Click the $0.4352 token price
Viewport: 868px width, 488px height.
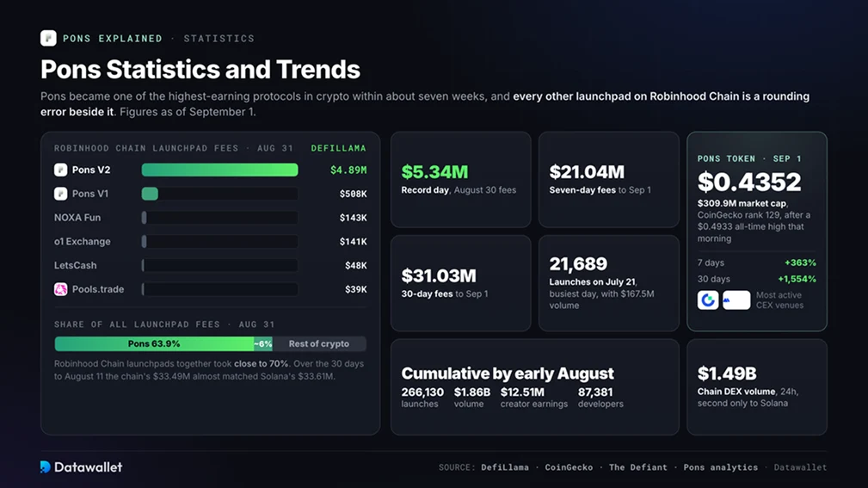[x=749, y=182]
